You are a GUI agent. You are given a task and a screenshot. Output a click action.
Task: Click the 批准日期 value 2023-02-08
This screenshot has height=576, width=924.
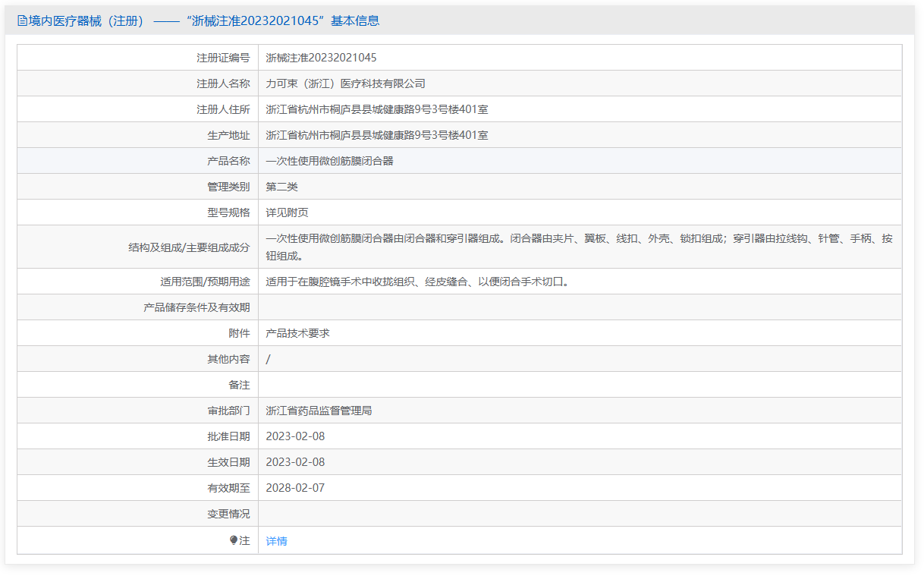click(295, 436)
